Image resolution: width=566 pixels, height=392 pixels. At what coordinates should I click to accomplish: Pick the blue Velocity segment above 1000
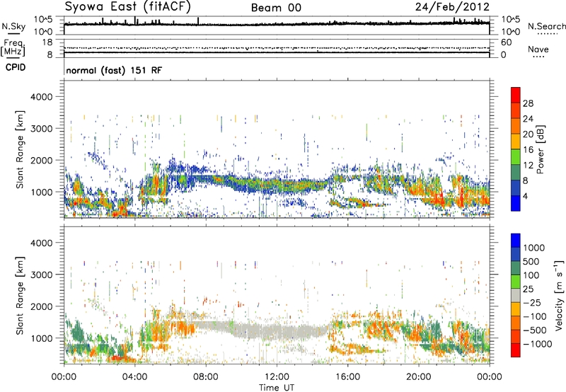516,241
